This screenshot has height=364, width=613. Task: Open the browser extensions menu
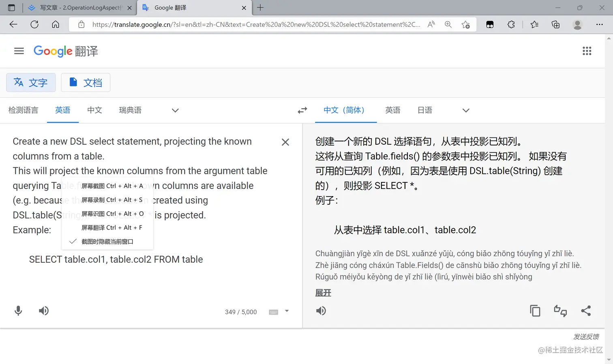(511, 25)
